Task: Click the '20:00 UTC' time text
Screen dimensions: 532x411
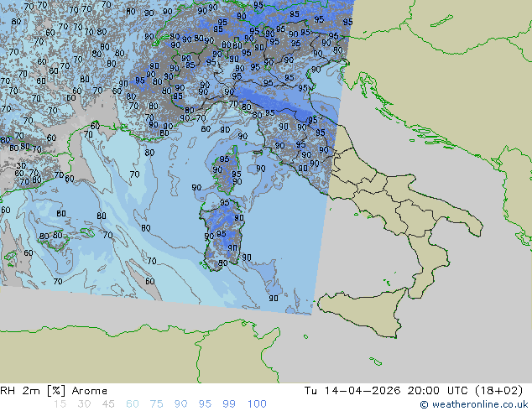Action: click(438, 391)
